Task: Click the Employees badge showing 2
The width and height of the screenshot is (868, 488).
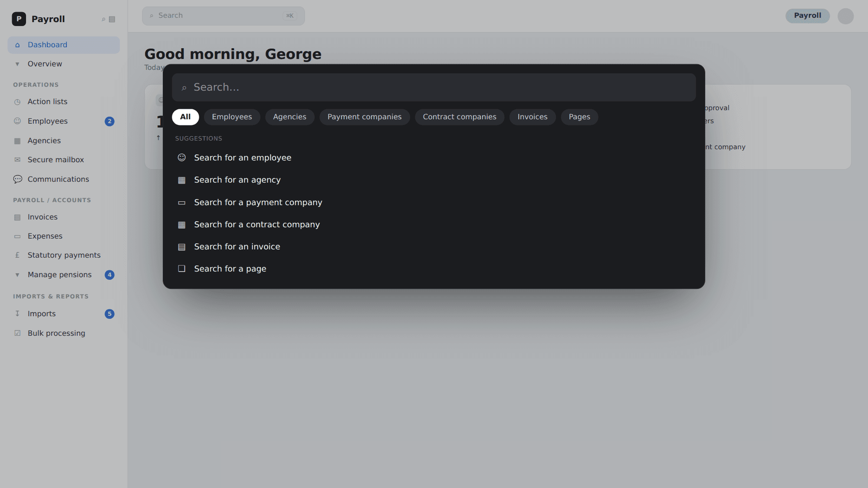Action: 109,121
